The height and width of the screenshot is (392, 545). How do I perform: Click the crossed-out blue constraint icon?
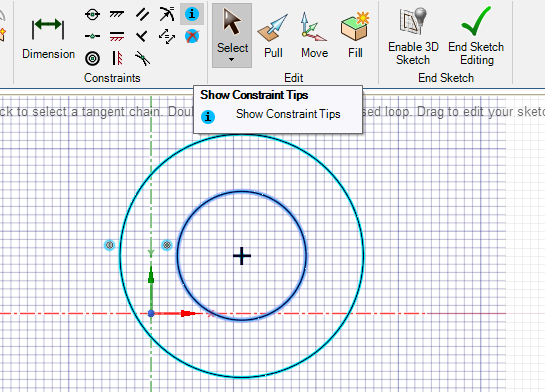point(192,36)
